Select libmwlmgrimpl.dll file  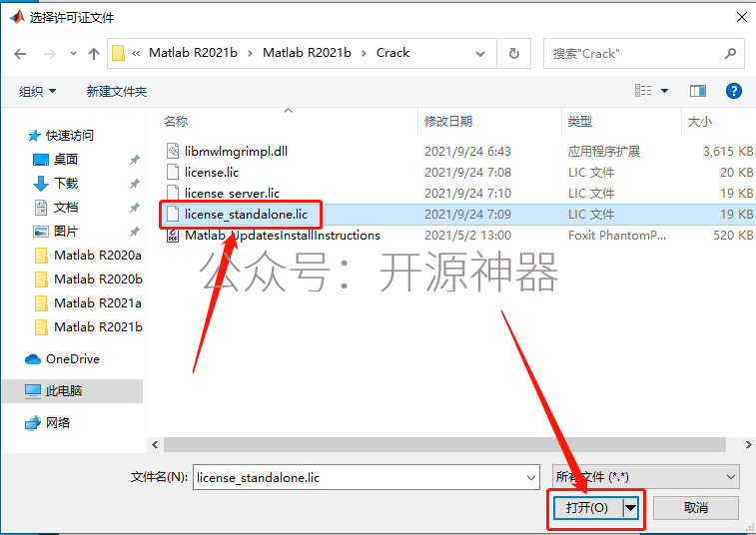coord(236,152)
